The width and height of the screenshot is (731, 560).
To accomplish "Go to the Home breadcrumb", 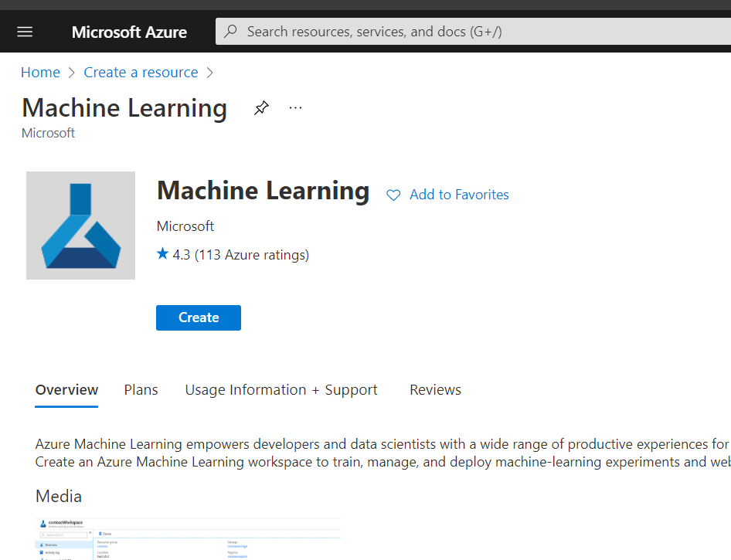I will coord(40,72).
